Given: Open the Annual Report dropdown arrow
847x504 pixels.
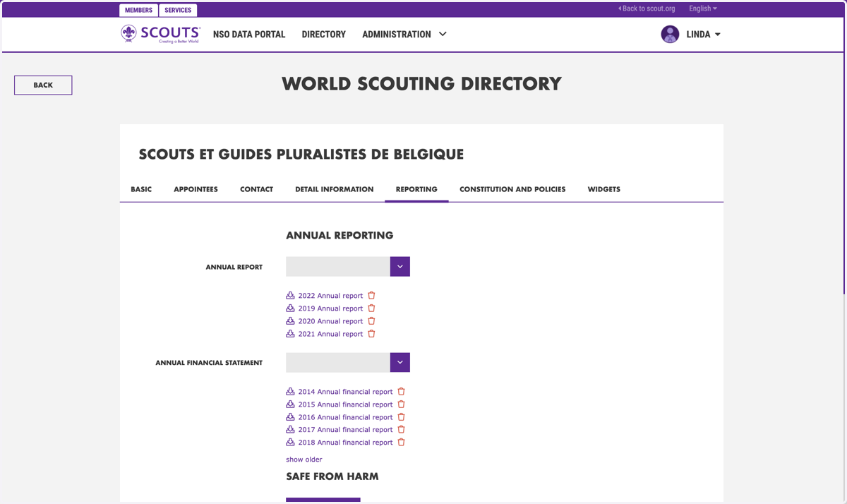Looking at the screenshot, I should coord(400,267).
